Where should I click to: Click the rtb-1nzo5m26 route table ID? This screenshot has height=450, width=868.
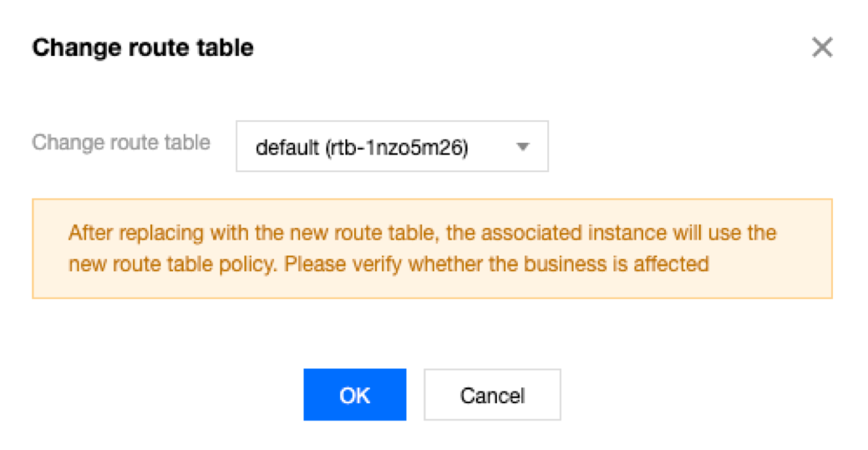coord(397,148)
